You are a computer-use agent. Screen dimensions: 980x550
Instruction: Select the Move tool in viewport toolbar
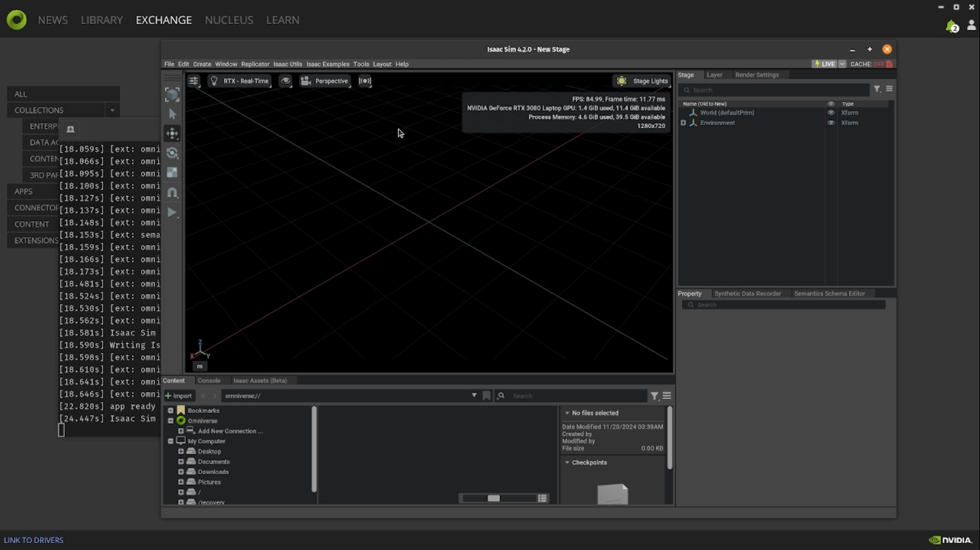172,133
